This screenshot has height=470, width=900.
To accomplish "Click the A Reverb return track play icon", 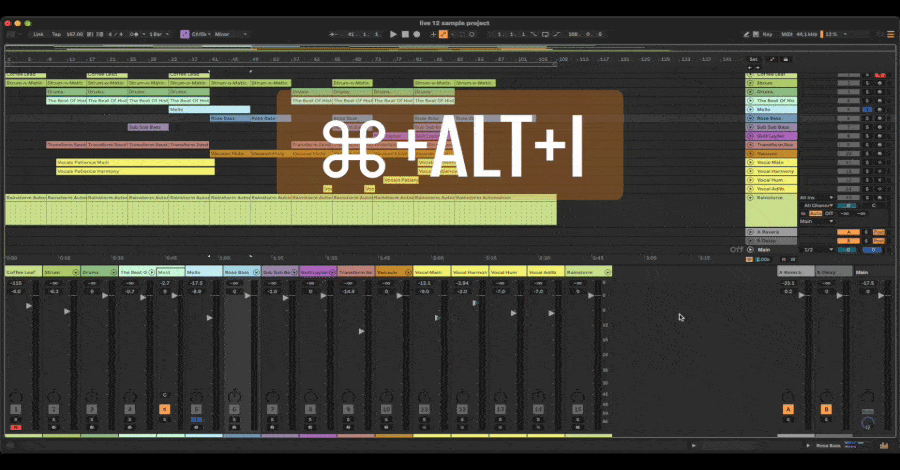I will click(751, 231).
